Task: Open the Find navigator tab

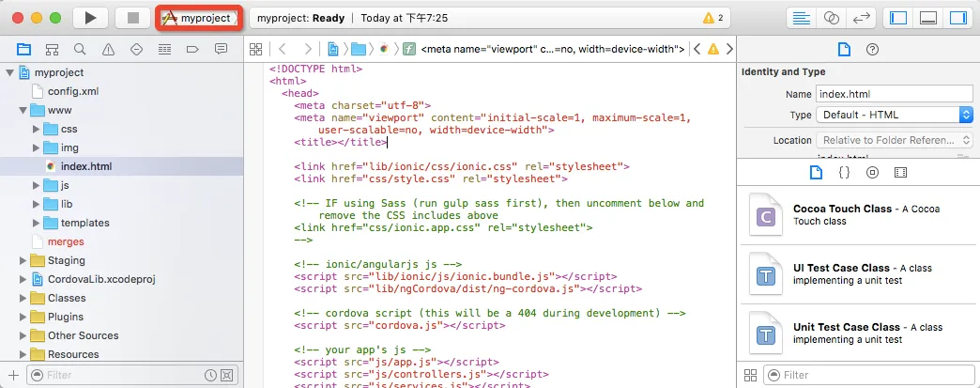Action: tap(80, 49)
